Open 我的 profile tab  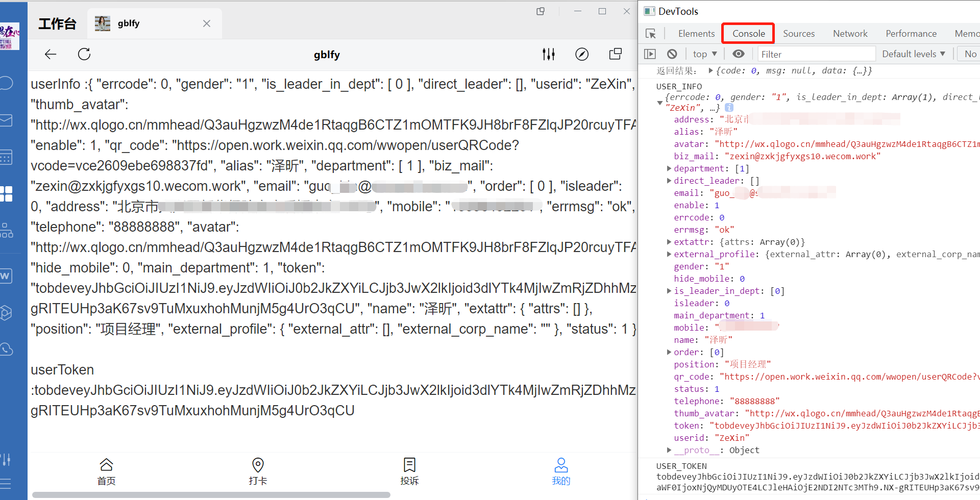(561, 471)
